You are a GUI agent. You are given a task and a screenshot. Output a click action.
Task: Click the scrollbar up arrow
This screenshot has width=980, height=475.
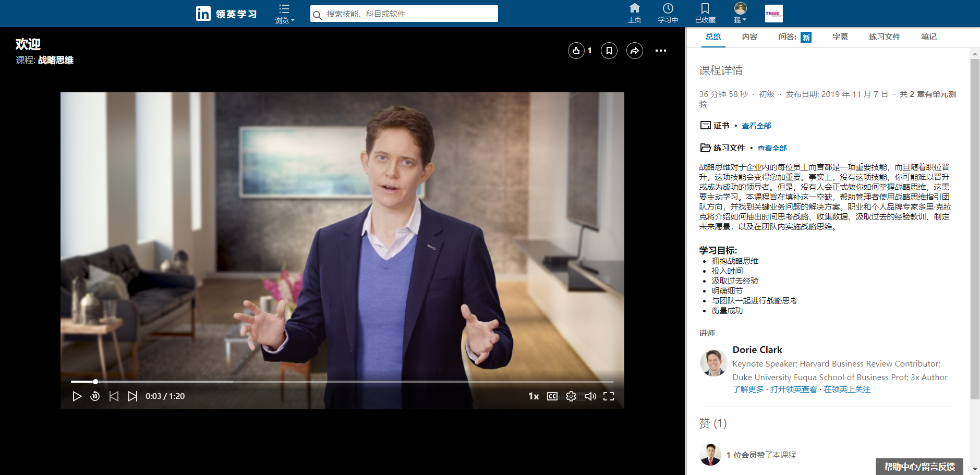pos(975,54)
